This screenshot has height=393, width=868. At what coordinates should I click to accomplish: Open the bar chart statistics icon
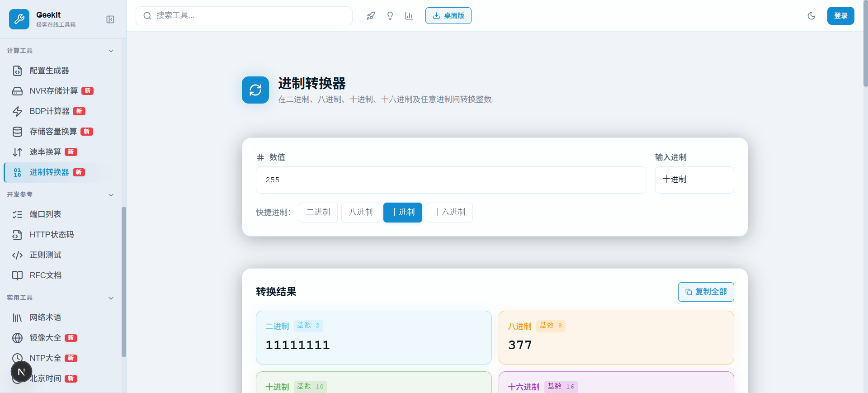pos(409,16)
